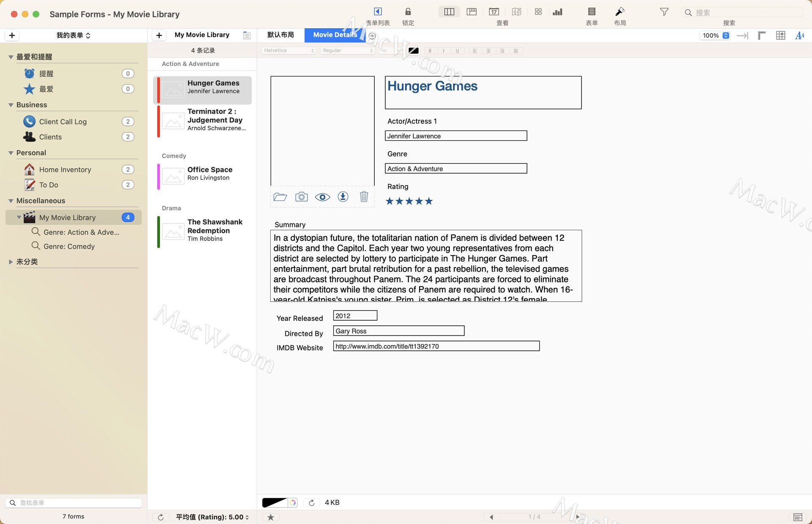Align text left
The height and width of the screenshot is (524, 812).
[x=475, y=50]
